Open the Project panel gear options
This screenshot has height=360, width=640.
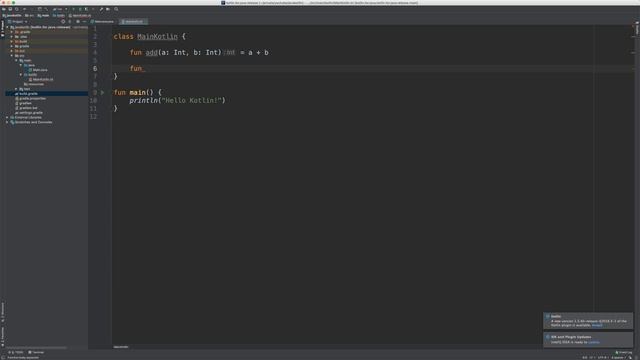click(78, 22)
